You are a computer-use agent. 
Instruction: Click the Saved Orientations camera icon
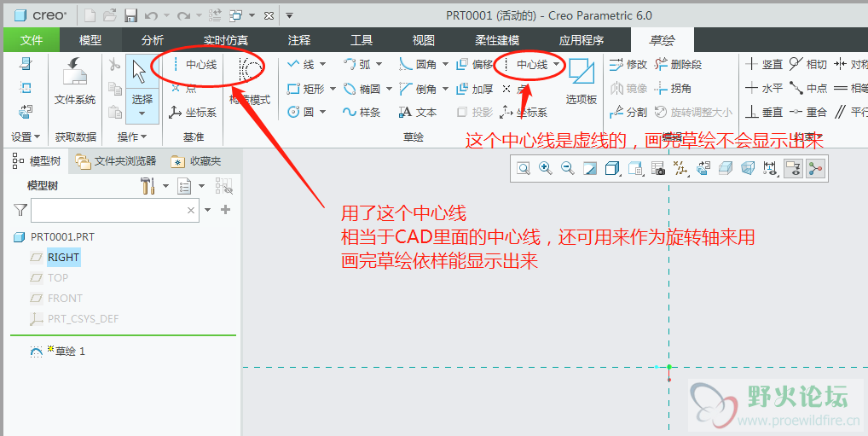coord(657,168)
